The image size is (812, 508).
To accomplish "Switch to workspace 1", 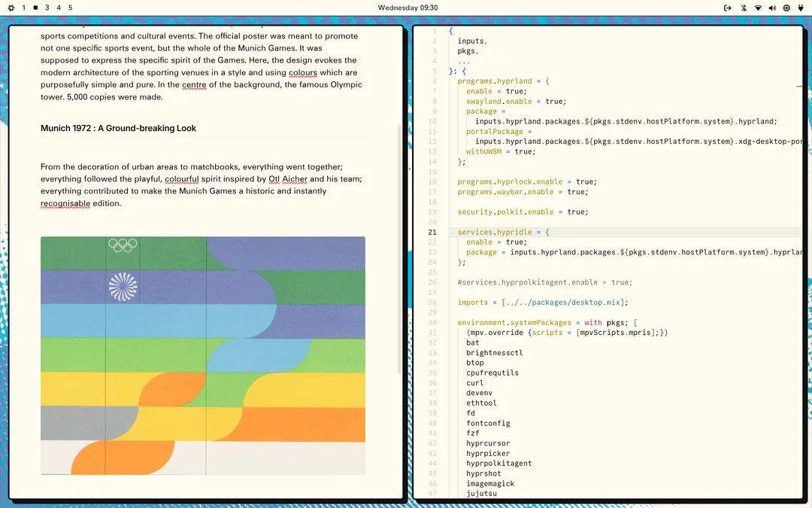I will [x=23, y=8].
